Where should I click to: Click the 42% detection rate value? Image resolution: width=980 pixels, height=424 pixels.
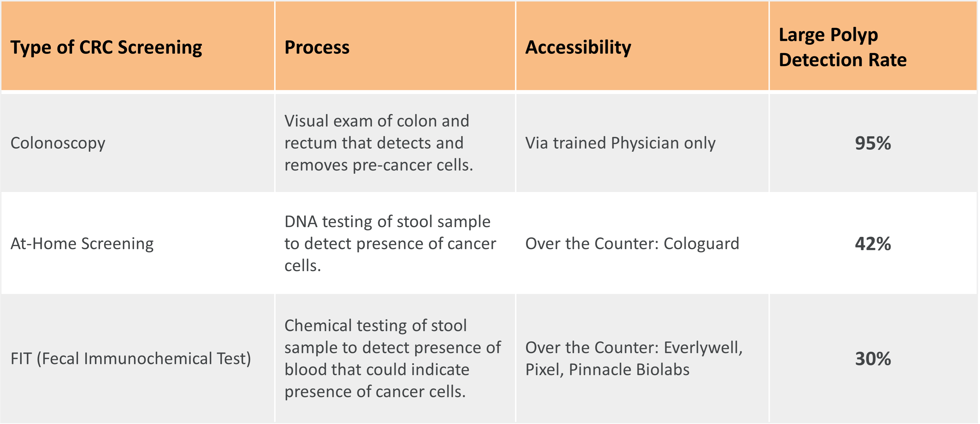[873, 244]
